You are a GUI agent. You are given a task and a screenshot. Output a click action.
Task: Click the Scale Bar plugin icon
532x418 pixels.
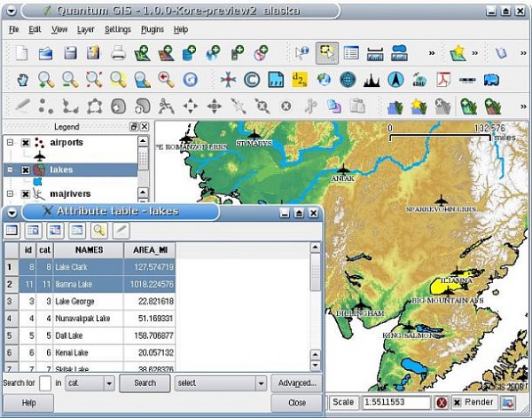tap(467, 80)
